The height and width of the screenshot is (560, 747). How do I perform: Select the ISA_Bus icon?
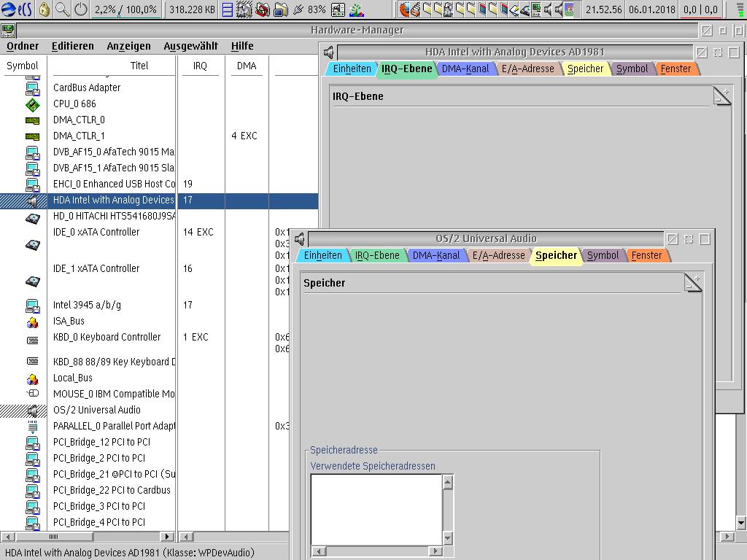coord(32,322)
